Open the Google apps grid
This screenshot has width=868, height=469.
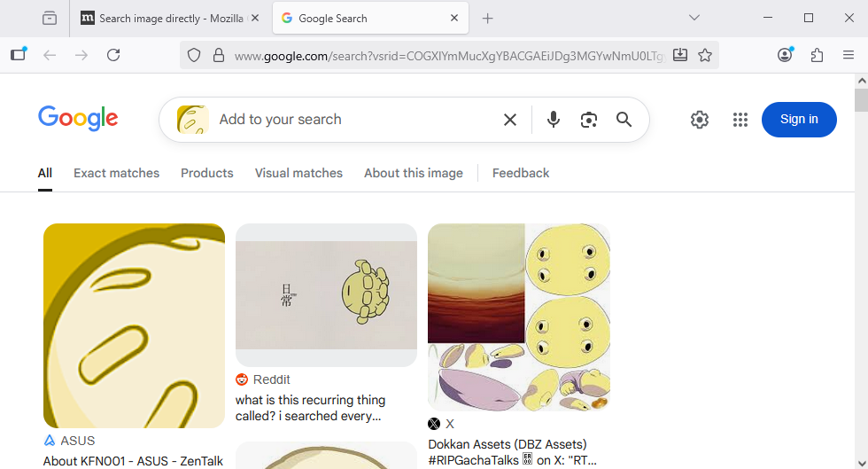[740, 120]
